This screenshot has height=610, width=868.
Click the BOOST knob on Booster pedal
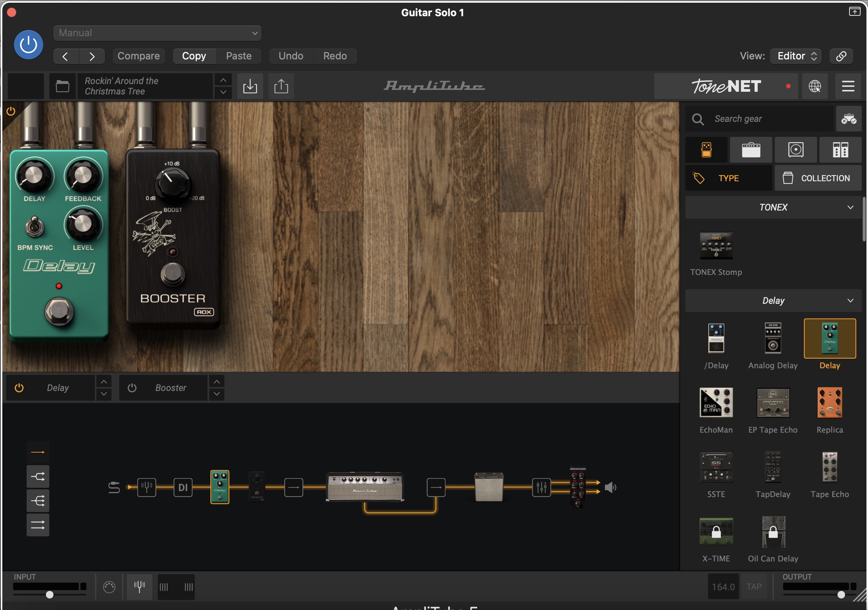point(172,184)
